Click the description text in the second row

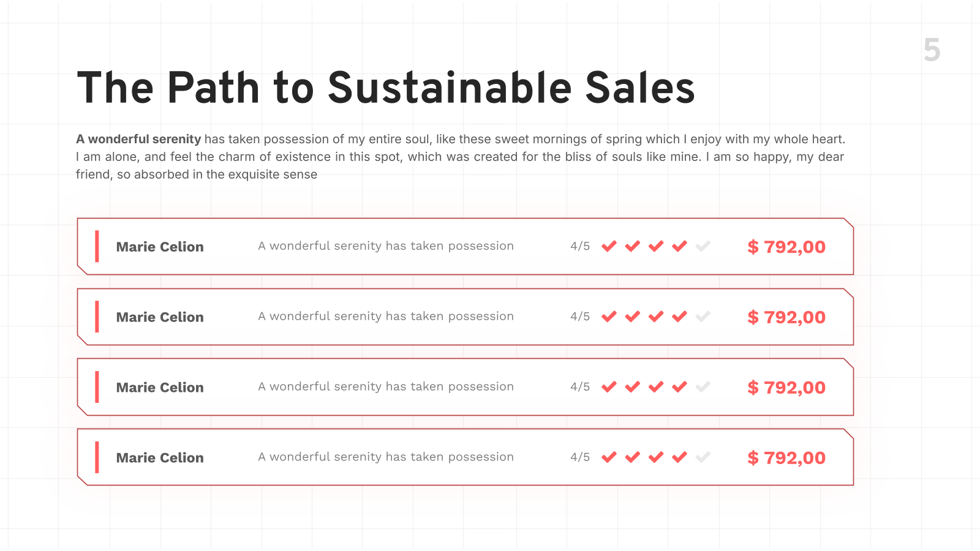coord(386,317)
